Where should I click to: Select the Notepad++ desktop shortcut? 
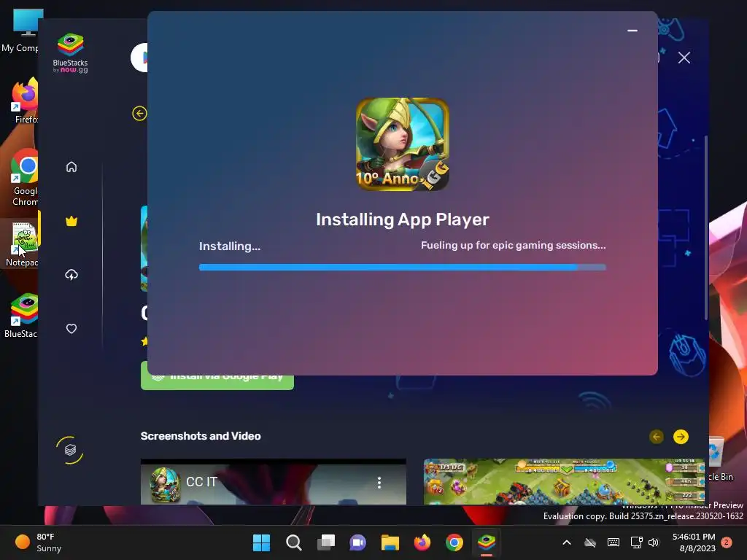coord(21,244)
